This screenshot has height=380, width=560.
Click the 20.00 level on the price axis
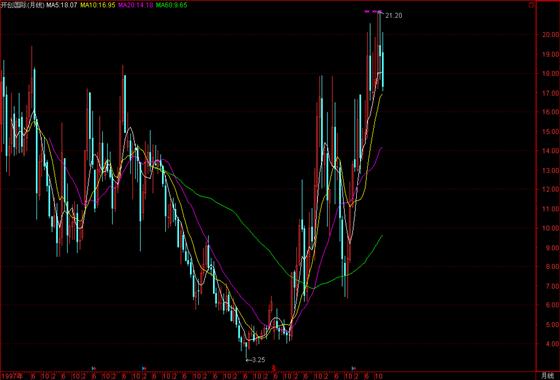point(550,35)
